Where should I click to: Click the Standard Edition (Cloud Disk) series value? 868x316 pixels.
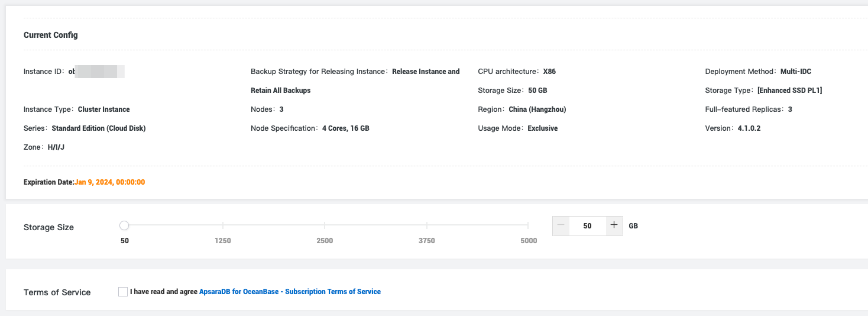tap(99, 128)
